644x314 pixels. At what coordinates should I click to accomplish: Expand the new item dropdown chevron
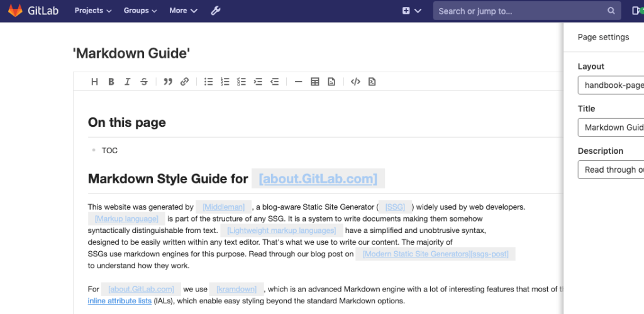pyautogui.click(x=418, y=11)
